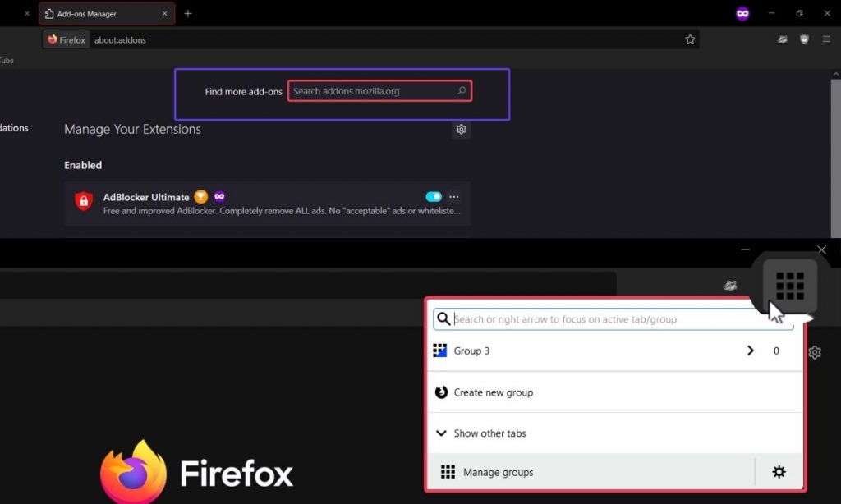Expand Group 3 with the right chevron arrow
This screenshot has width=841, height=504.
pos(751,351)
